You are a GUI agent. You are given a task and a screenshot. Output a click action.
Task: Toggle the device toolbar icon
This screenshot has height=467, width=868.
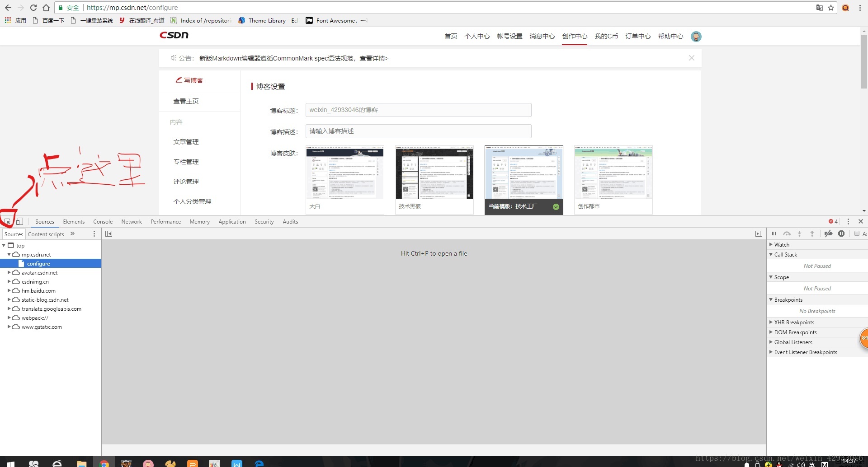(19, 222)
